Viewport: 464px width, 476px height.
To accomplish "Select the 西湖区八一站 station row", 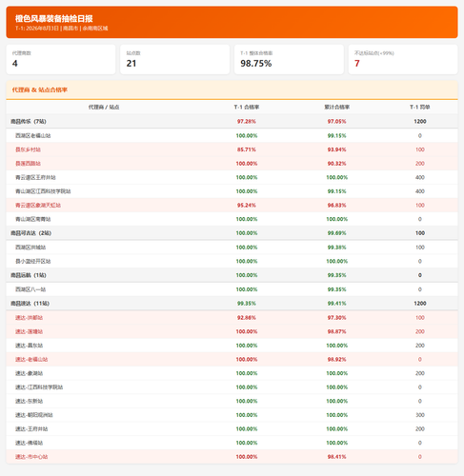I will [232, 289].
